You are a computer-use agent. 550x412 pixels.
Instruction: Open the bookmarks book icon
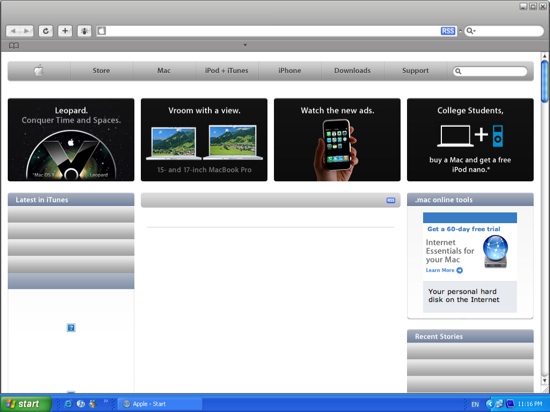tap(14, 45)
